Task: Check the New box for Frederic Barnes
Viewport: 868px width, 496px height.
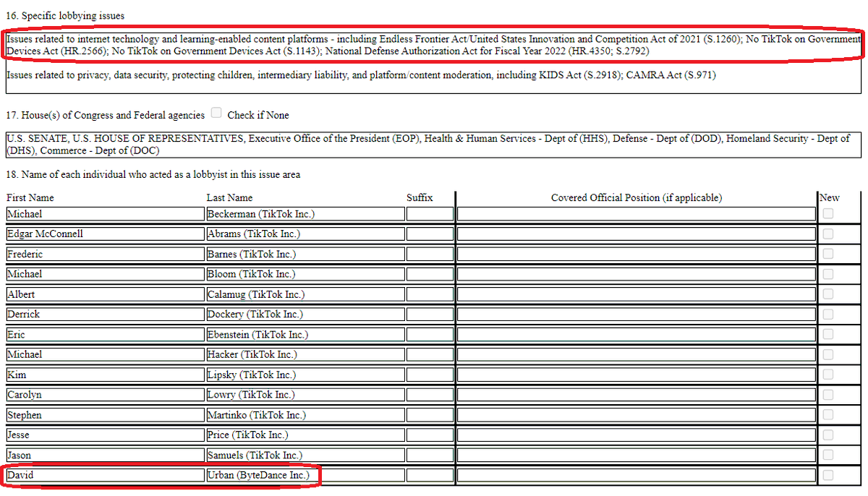Action: click(x=827, y=254)
